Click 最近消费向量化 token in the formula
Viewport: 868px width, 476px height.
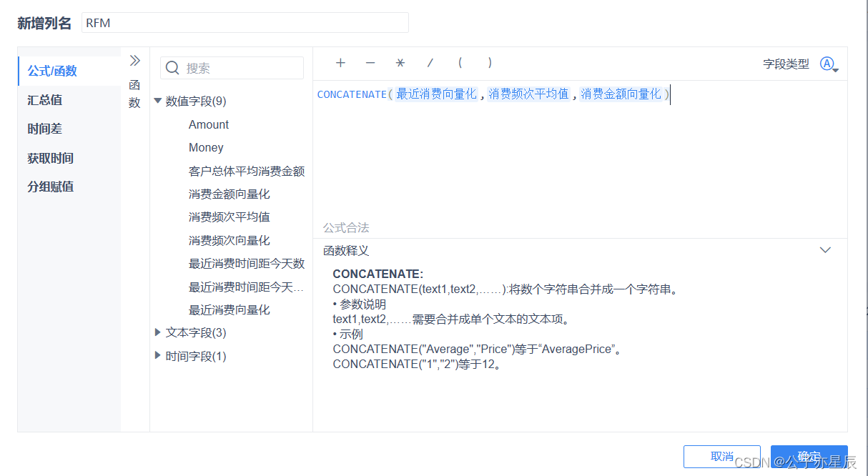click(436, 94)
